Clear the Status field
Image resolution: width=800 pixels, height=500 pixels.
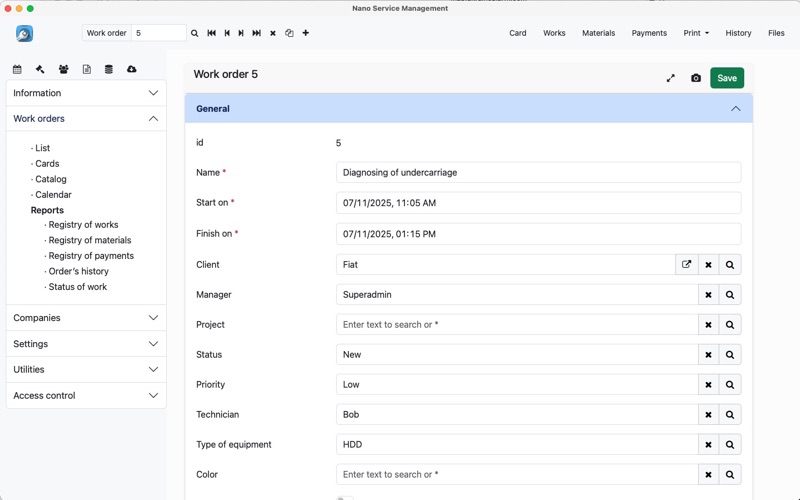point(708,355)
